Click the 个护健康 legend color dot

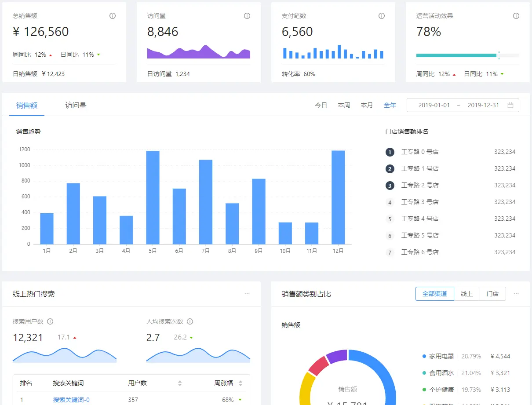(x=424, y=390)
